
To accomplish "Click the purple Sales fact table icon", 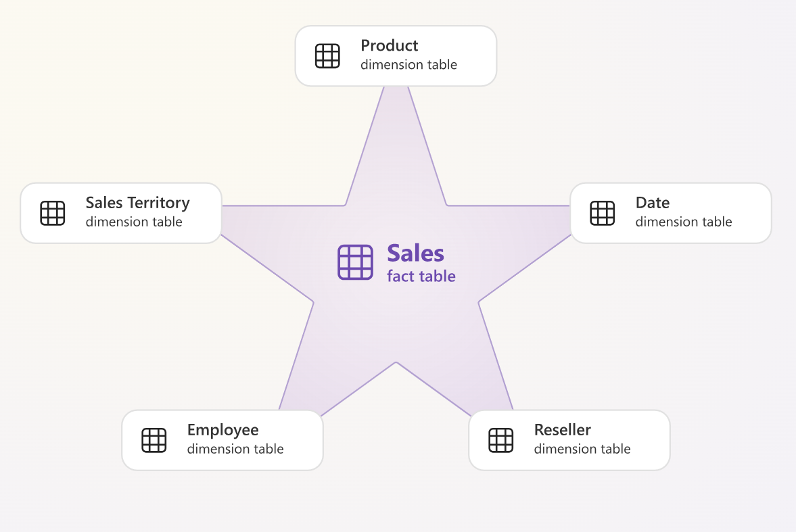I will click(355, 262).
